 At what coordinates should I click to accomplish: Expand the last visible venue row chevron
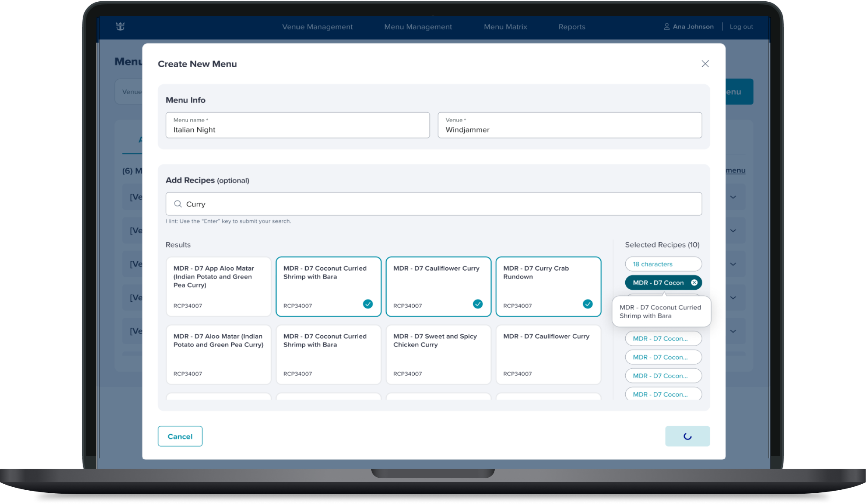click(733, 331)
